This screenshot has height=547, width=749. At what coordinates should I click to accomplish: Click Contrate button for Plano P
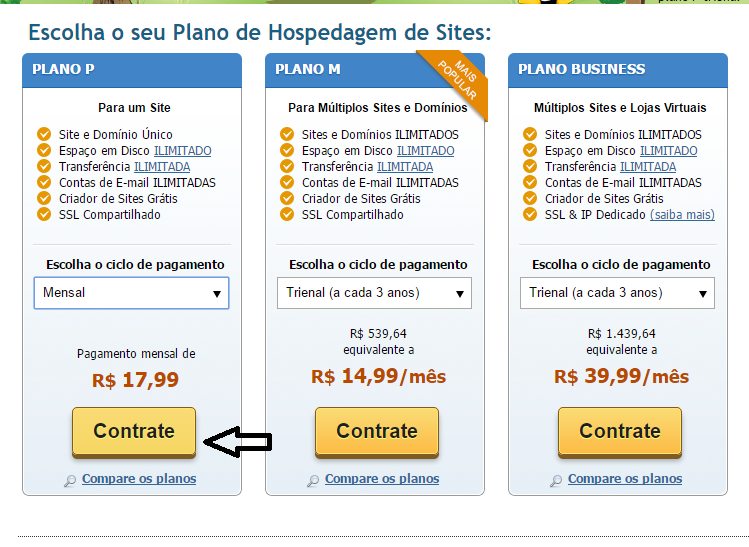(x=134, y=432)
